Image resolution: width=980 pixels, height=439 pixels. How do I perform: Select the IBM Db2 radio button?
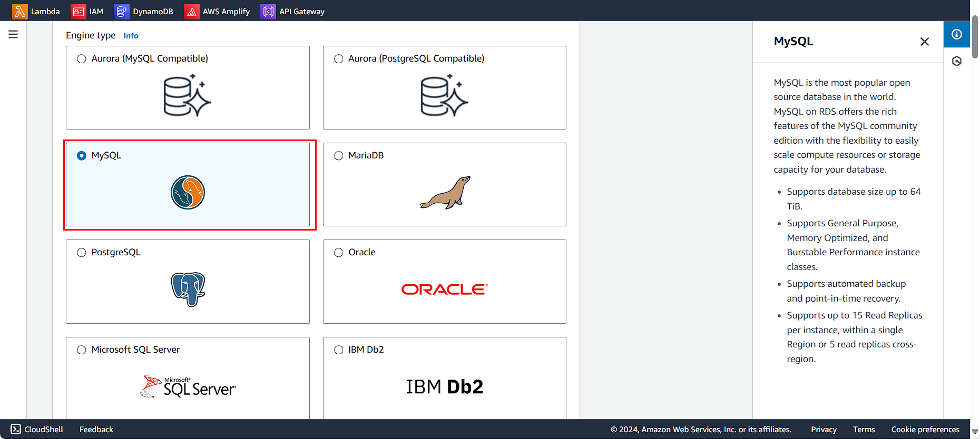point(339,350)
